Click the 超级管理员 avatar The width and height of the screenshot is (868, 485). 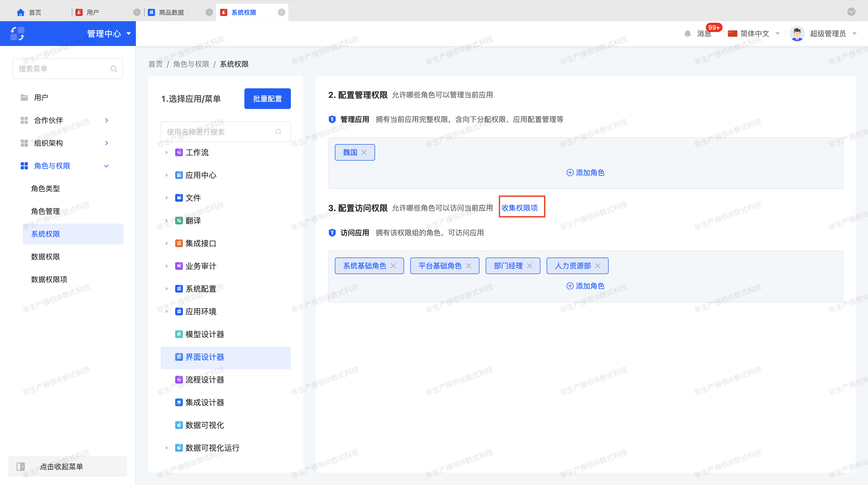click(797, 34)
